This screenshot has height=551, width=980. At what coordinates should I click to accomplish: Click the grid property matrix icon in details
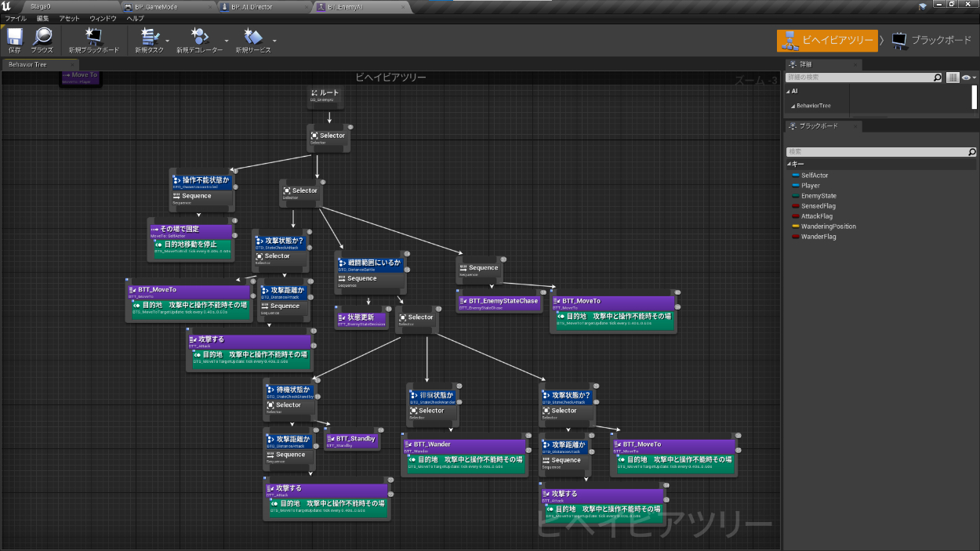[953, 78]
